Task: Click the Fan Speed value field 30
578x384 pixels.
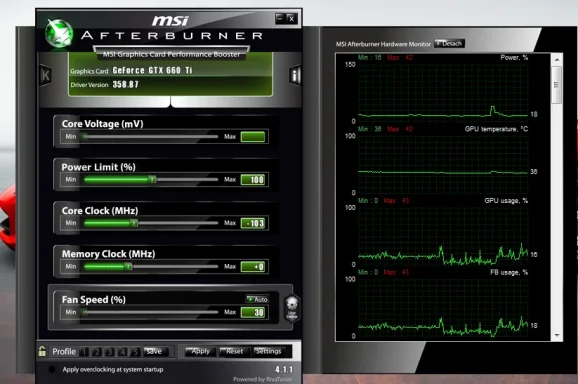Action: [x=253, y=312]
